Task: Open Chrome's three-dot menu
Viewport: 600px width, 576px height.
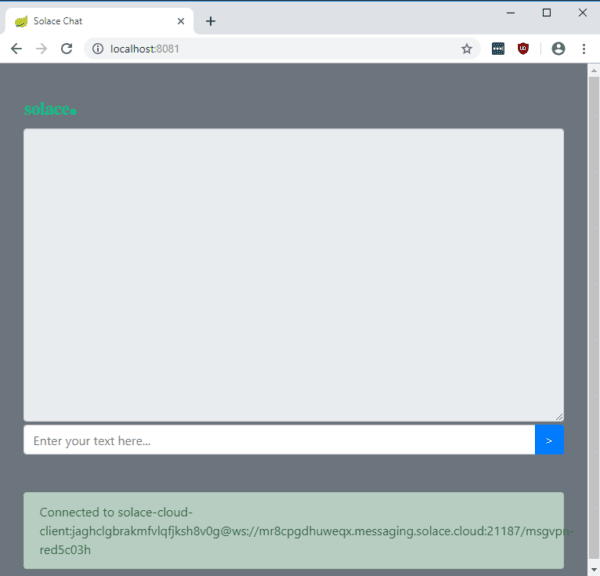Action: coord(583,48)
